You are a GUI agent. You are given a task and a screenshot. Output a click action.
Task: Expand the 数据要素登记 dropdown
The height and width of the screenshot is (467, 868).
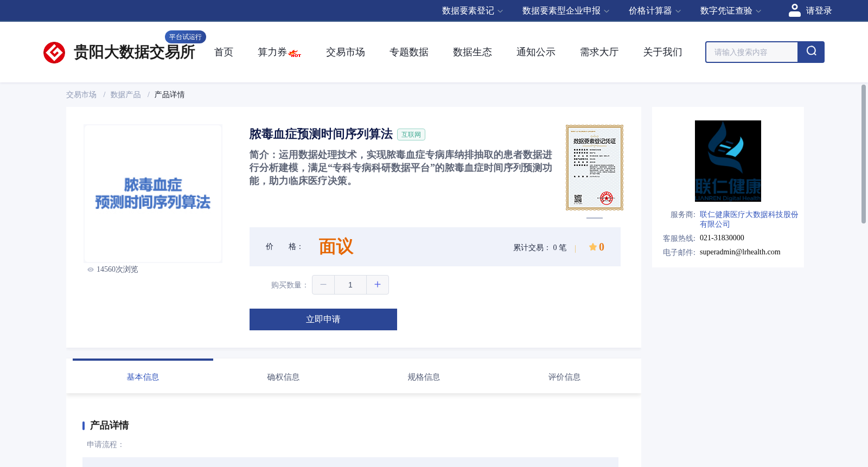pyautogui.click(x=473, y=11)
